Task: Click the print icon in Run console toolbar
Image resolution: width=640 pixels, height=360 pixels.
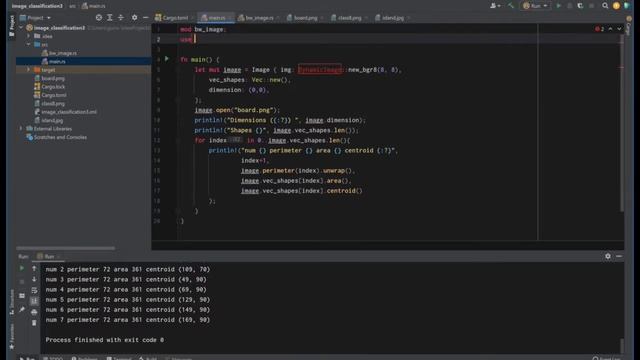Action: (x=34, y=312)
